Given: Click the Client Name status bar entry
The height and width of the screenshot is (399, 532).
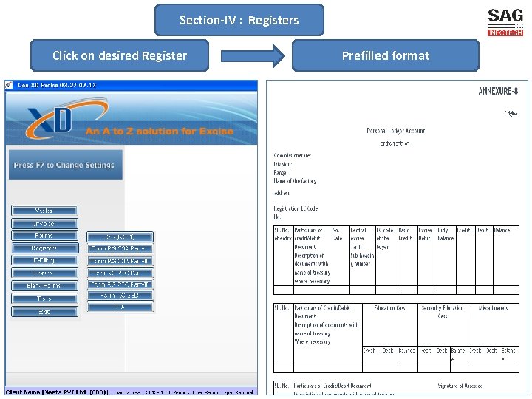Looking at the screenshot, I should coord(57,392).
